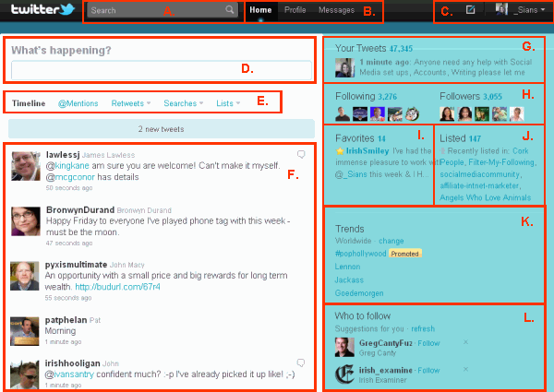Open the Angels Who Love Animals list

click(x=486, y=197)
